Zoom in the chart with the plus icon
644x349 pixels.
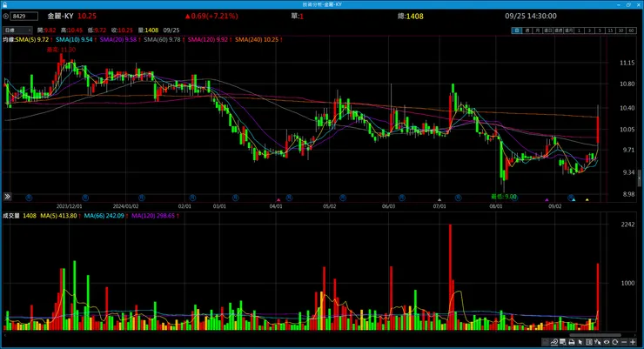pyautogui.click(x=633, y=342)
